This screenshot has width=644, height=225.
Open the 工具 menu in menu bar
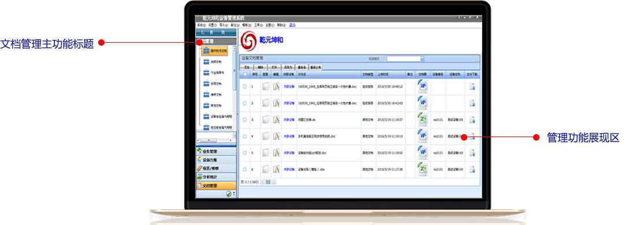(x=258, y=25)
